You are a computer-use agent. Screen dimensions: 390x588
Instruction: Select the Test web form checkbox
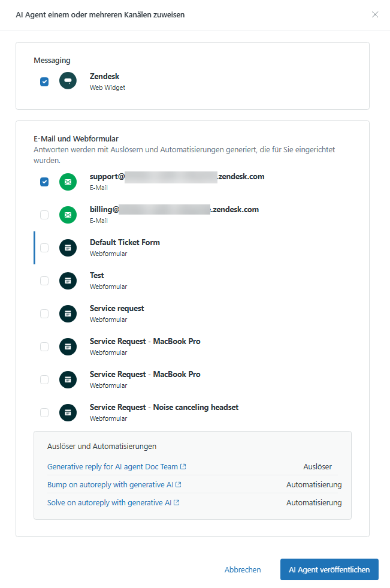tap(44, 281)
